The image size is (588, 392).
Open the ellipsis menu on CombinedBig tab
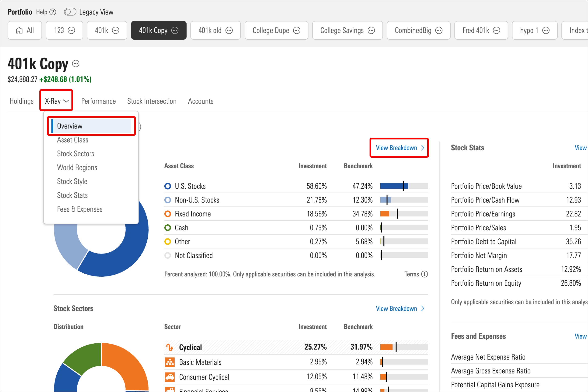[439, 30]
